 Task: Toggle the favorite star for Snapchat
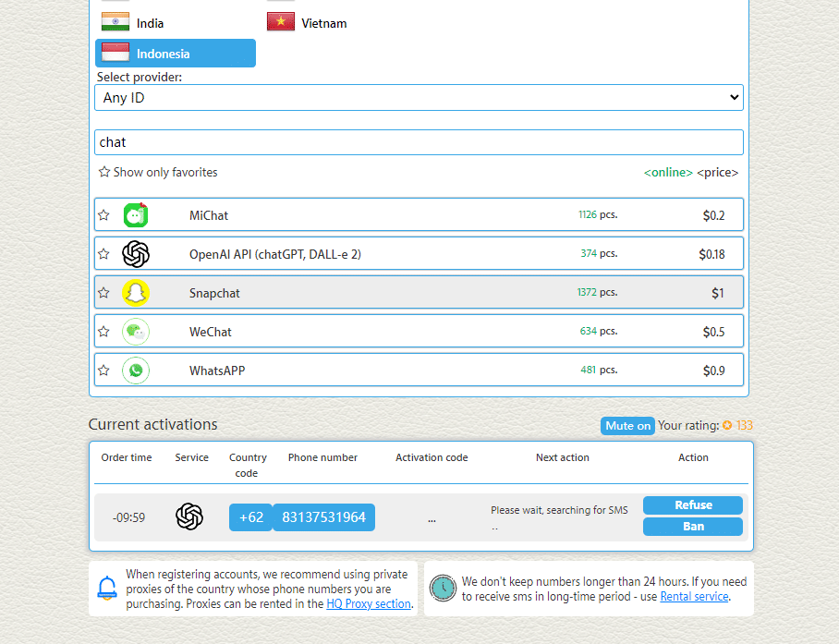tap(103, 293)
